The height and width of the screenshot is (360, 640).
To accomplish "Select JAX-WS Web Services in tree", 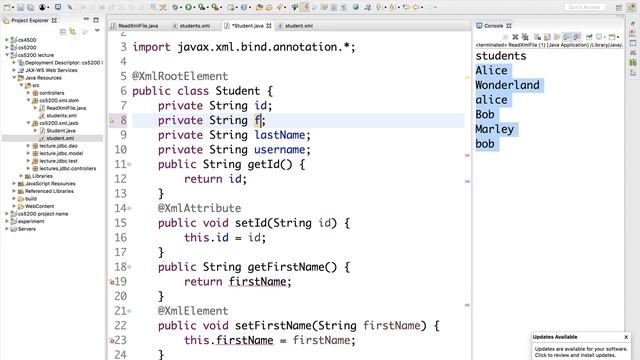I will 51,70.
